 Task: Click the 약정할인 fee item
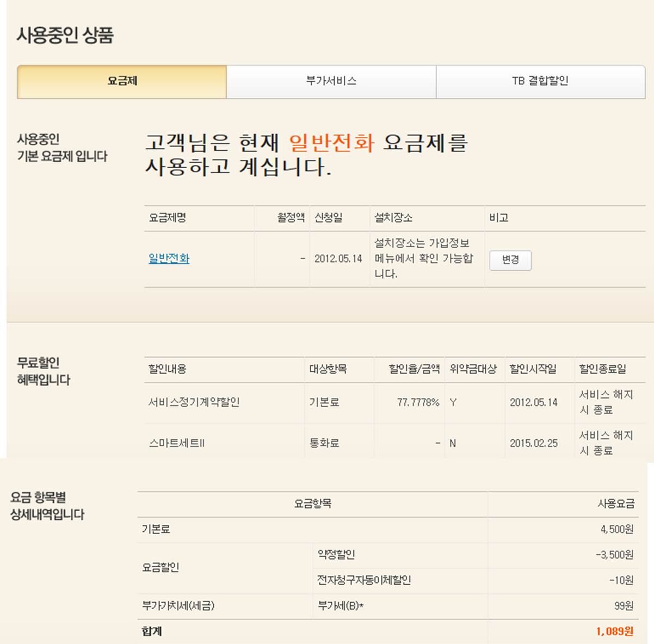336,555
